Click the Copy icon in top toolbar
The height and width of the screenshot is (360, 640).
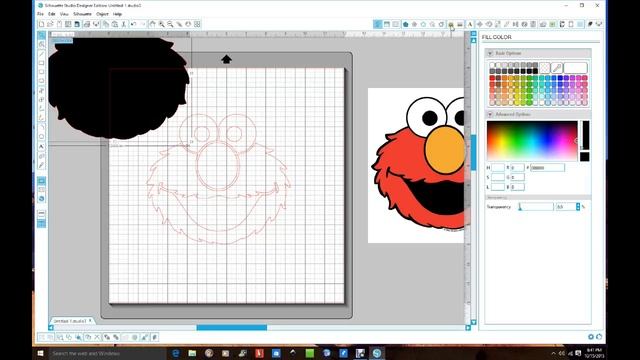pos(106,24)
